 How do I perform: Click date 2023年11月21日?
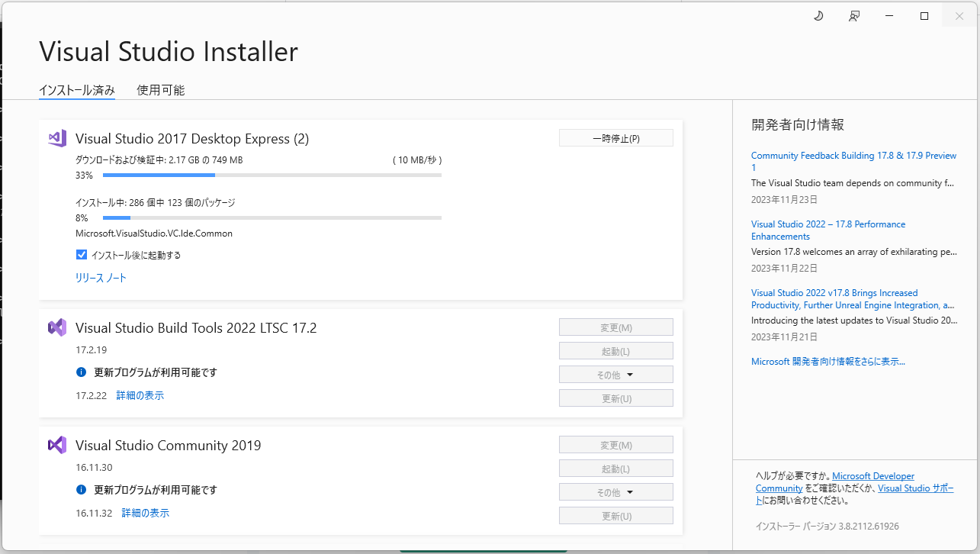pyautogui.click(x=784, y=337)
